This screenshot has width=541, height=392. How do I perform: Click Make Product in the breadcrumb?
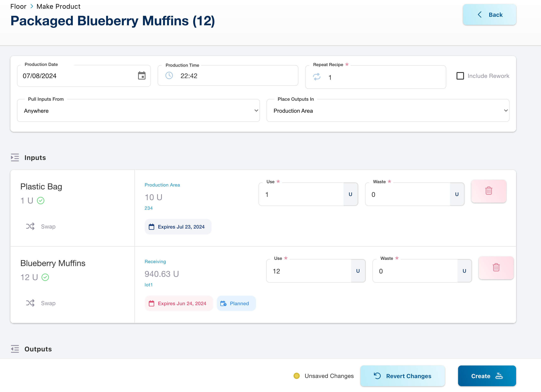(x=58, y=6)
